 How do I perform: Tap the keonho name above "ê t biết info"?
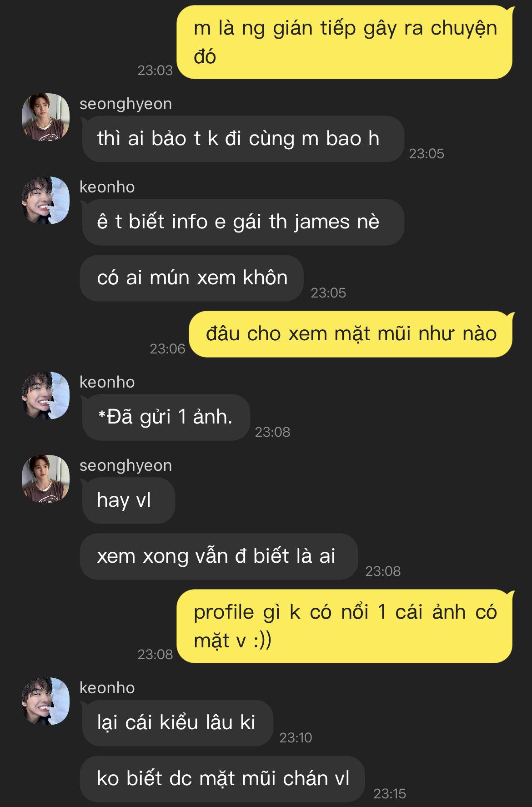[x=107, y=187]
